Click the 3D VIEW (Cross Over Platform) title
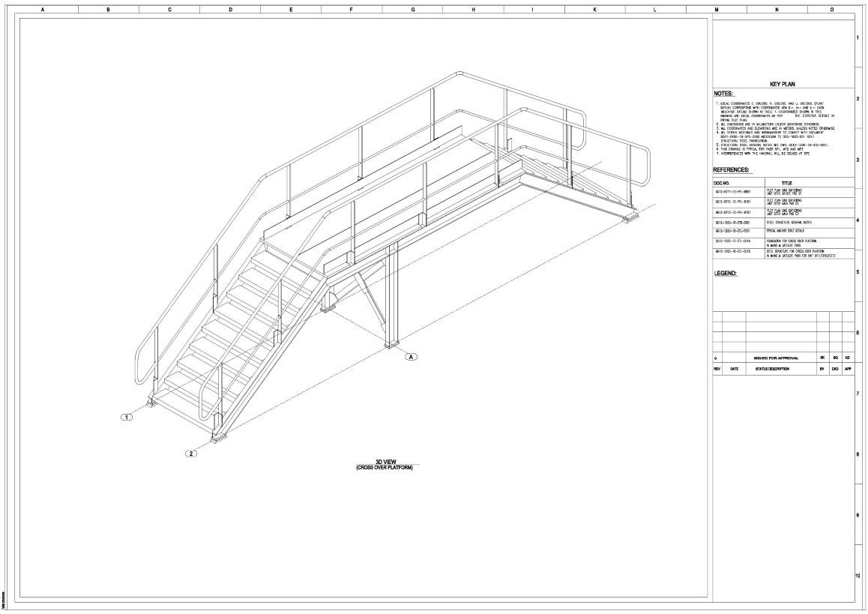The width and height of the screenshot is (868, 614). (384, 465)
